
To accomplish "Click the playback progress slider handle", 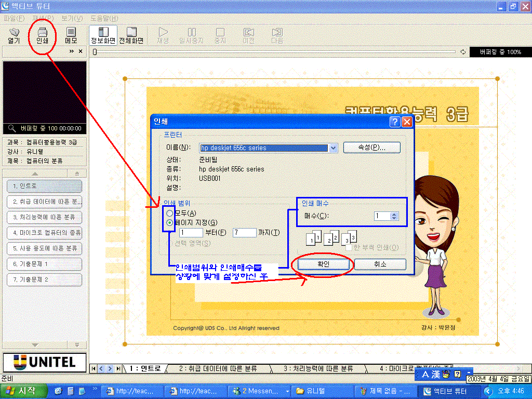I will [x=95, y=52].
